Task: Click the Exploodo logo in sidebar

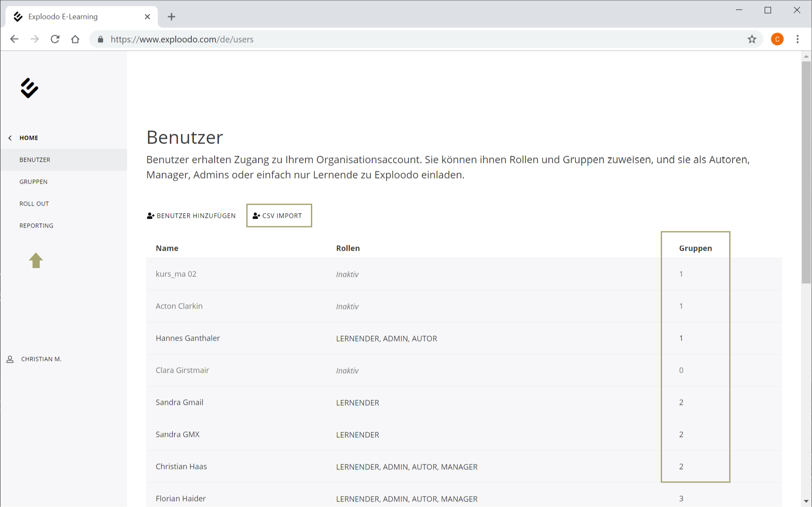Action: pos(29,88)
